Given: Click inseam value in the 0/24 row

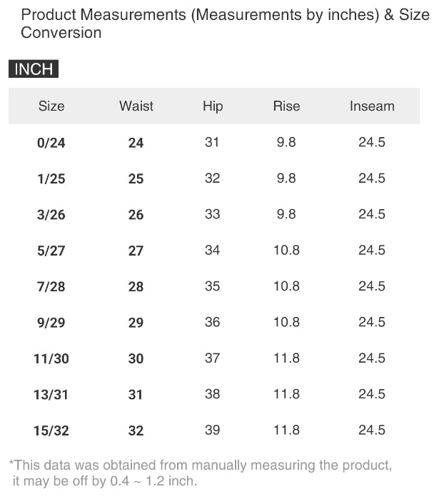Looking at the screenshot, I should (x=372, y=142).
